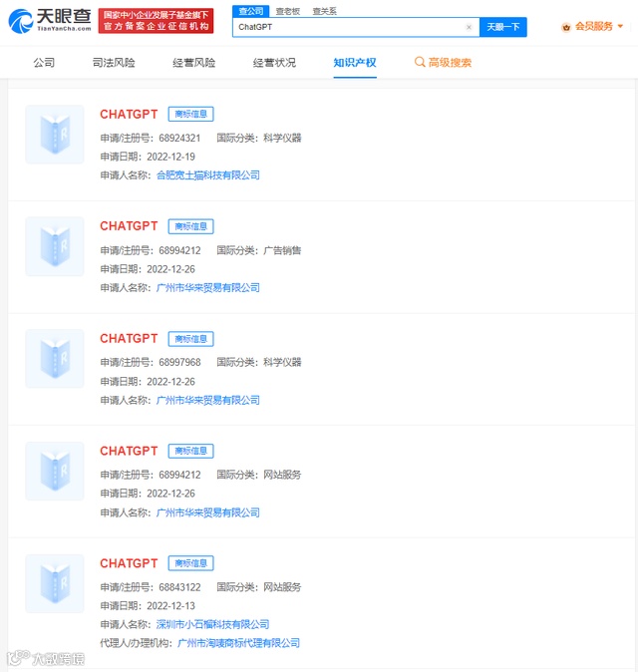Screen dimensions: 638x672
Task: Click registration number 68843122
Action: tap(179, 587)
